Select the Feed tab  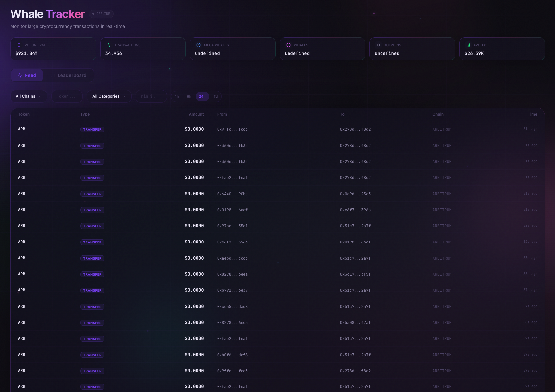tap(27, 75)
